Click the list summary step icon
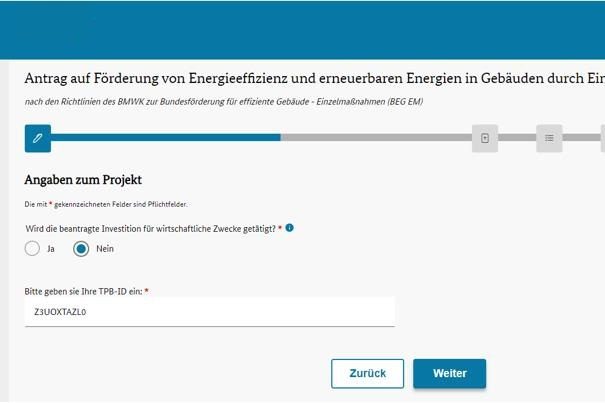The width and height of the screenshot is (605, 403). coord(549,138)
